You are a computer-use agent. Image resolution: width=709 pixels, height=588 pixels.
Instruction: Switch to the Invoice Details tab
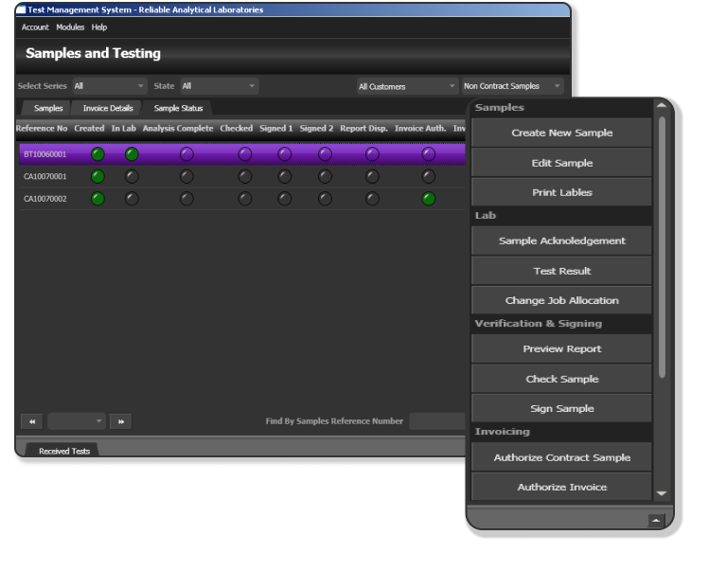(x=108, y=108)
